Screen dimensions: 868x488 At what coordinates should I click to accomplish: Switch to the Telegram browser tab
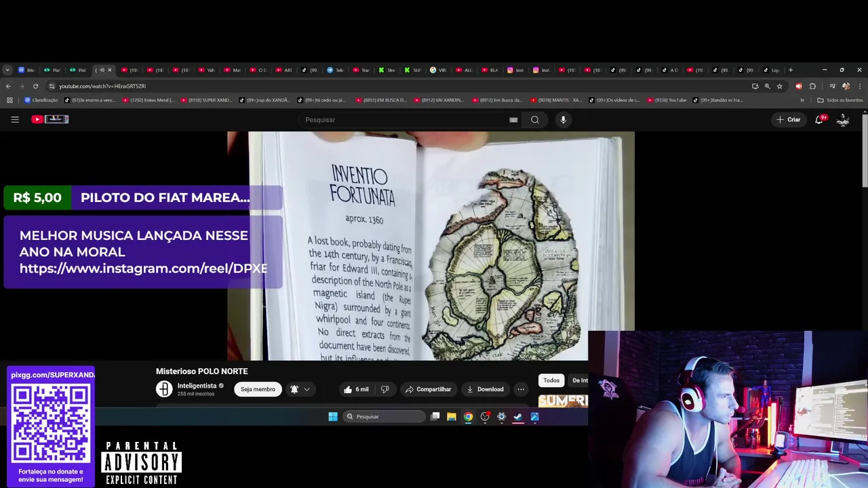(x=335, y=70)
